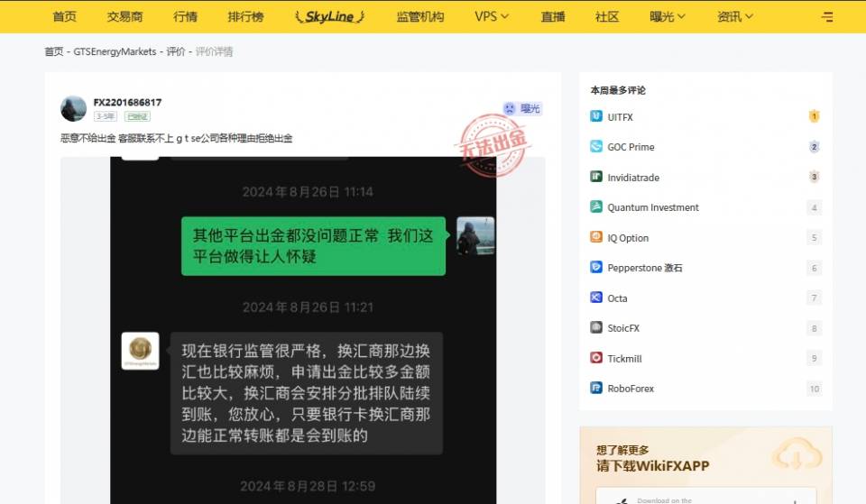This screenshot has height=504, width=866.
Task: Expand the VPS dropdown menu
Action: point(491,16)
